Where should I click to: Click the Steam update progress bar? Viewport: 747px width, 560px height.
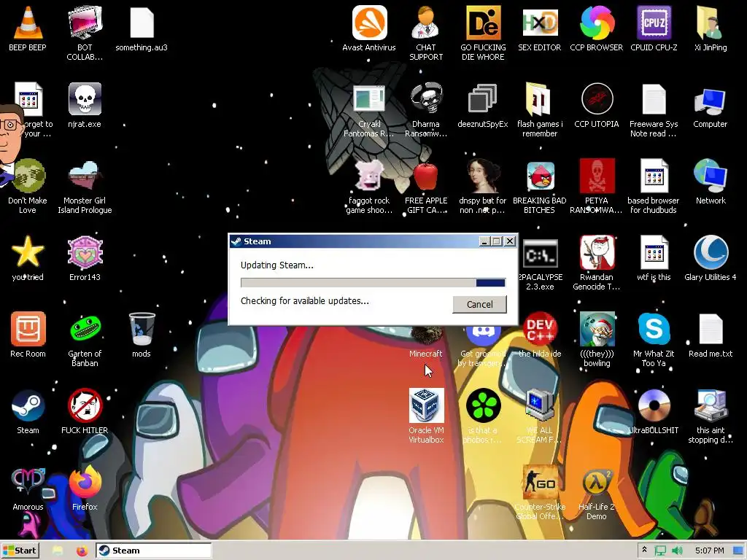(x=373, y=282)
